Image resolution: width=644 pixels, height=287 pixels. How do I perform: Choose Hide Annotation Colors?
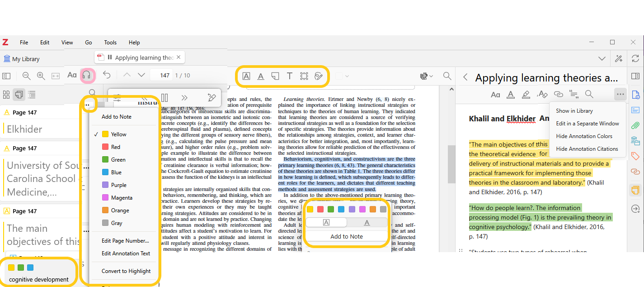pos(584,136)
